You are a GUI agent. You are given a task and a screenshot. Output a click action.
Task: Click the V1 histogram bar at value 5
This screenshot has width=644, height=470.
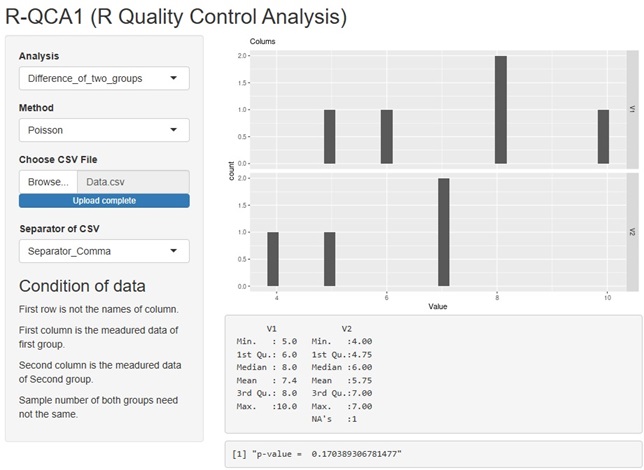[x=330, y=137]
